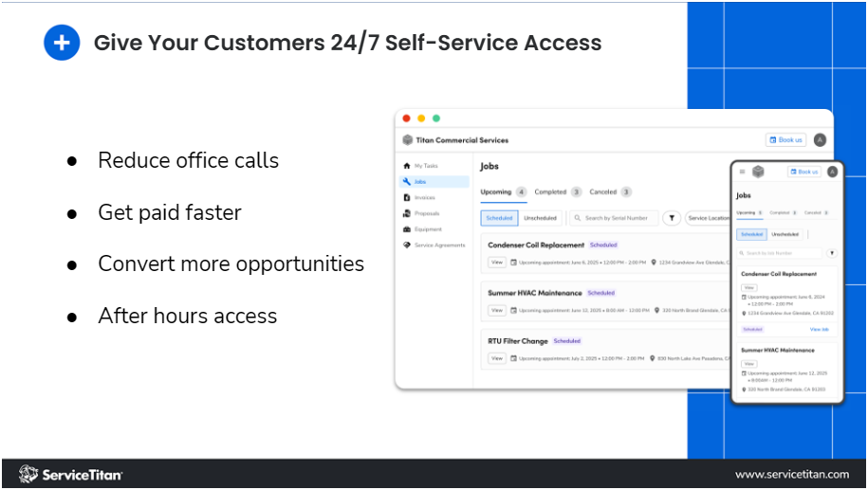Click View on desktop Condenser Coil Replacement card
Image resolution: width=868 pixels, height=490 pixels.
(497, 263)
